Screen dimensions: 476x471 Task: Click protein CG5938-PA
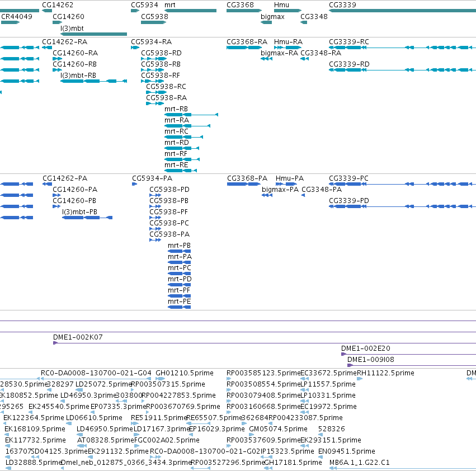click(x=155, y=240)
